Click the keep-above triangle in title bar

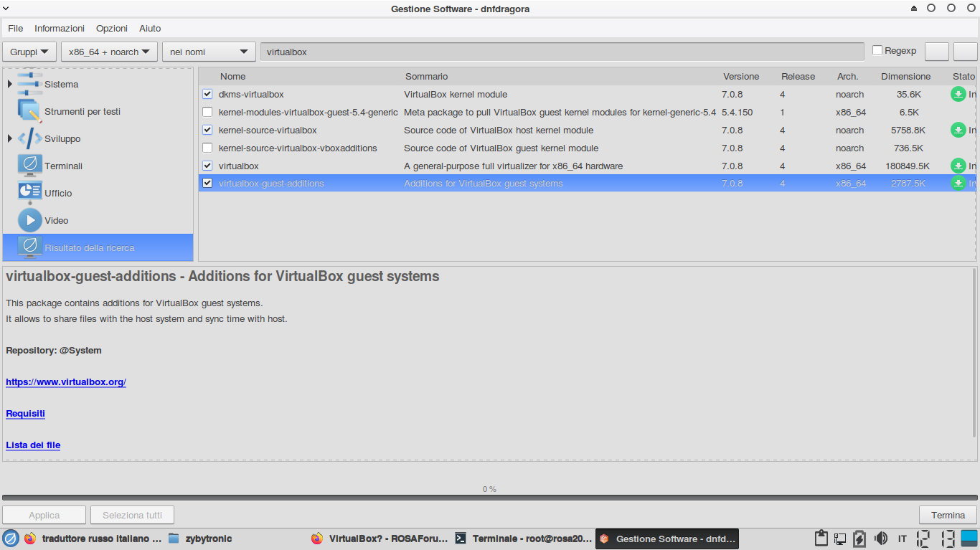click(914, 9)
